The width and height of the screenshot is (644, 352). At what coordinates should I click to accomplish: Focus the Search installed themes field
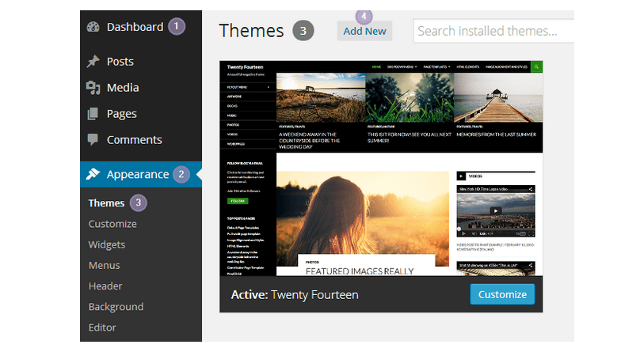pyautogui.click(x=493, y=31)
